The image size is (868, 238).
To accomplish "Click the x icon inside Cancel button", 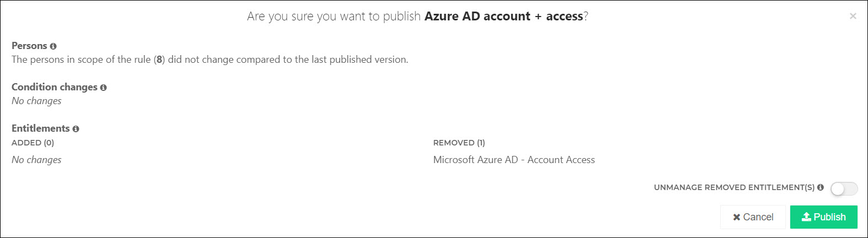I will click(736, 218).
